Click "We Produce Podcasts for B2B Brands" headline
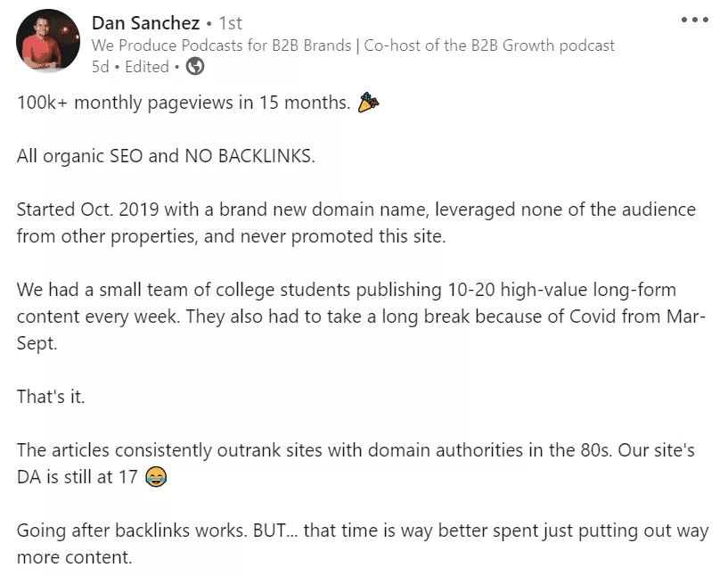This screenshot has width=728, height=576. [x=221, y=45]
